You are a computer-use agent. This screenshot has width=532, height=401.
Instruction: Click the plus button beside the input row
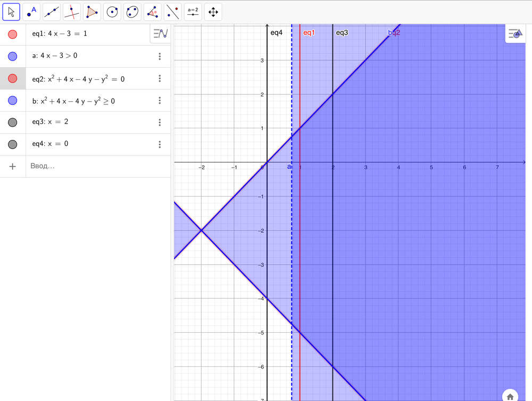click(13, 166)
